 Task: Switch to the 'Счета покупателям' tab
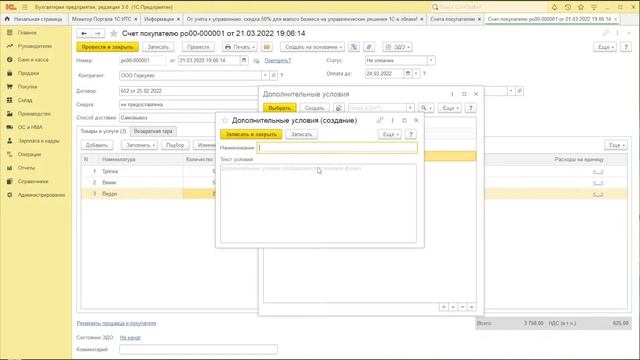[x=455, y=19]
